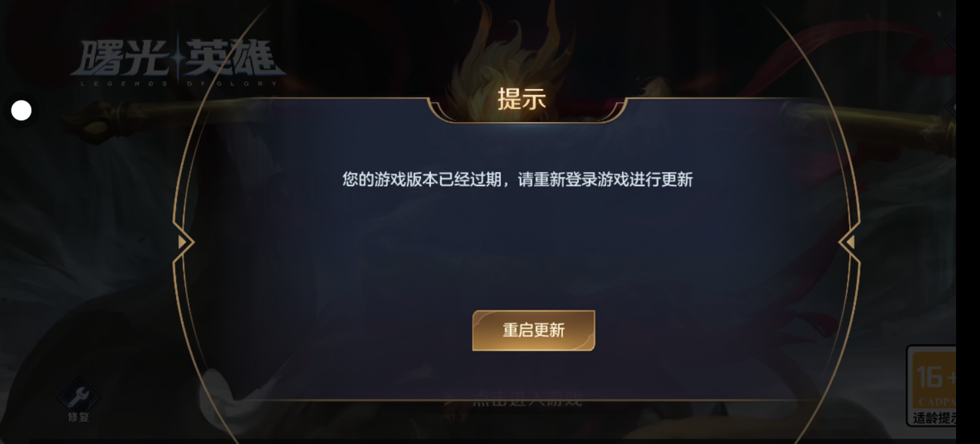Image resolution: width=980 pixels, height=444 pixels.
Task: Select the game version expired message text
Action: point(517,179)
